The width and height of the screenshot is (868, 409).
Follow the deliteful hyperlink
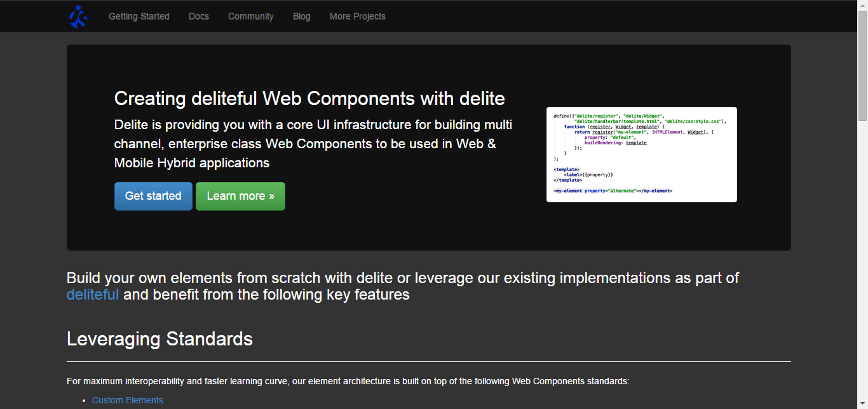93,295
